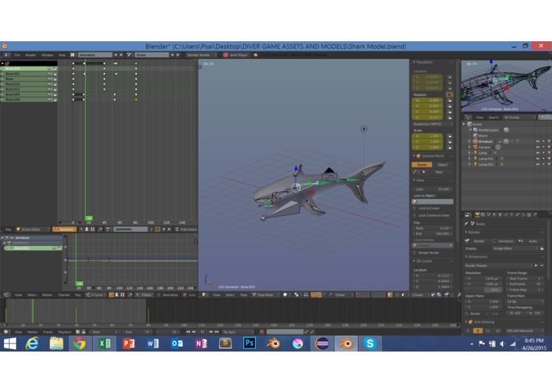Image resolution: width=552 pixels, height=392 pixels.
Task: Expand the Bone.001 channel
Action: (3, 74)
